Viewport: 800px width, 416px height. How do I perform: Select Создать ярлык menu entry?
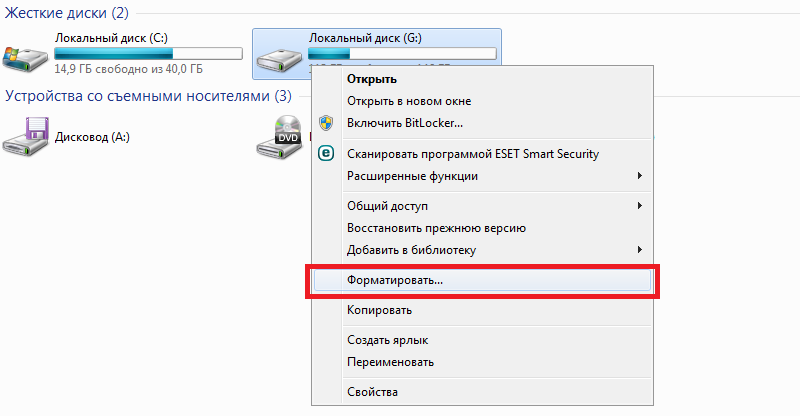coord(388,340)
